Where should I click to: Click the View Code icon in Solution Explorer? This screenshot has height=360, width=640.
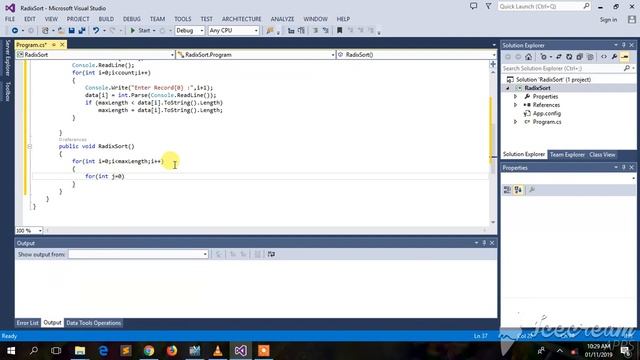604,57
